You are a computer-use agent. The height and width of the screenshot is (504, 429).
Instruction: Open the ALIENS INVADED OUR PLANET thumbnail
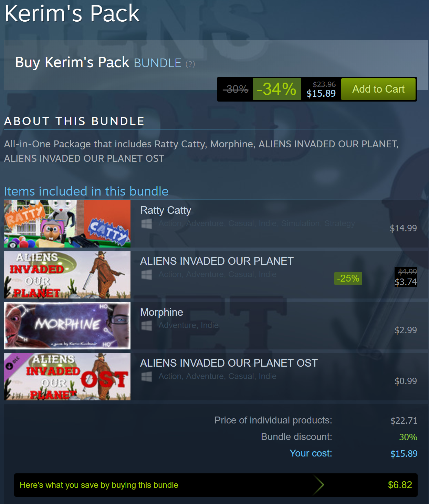[x=67, y=275]
